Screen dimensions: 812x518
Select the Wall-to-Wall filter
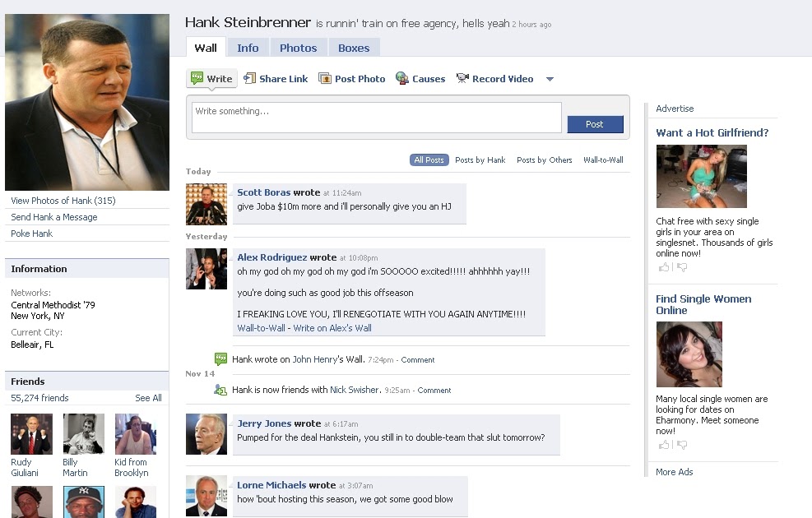click(x=603, y=160)
